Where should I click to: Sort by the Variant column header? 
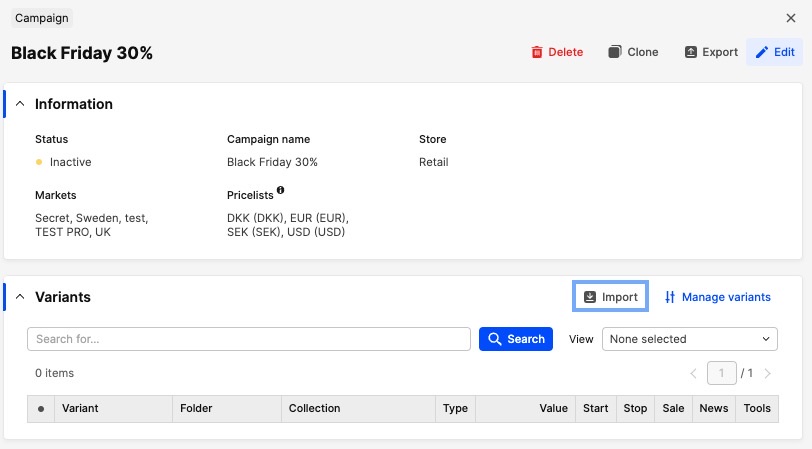[80, 409]
